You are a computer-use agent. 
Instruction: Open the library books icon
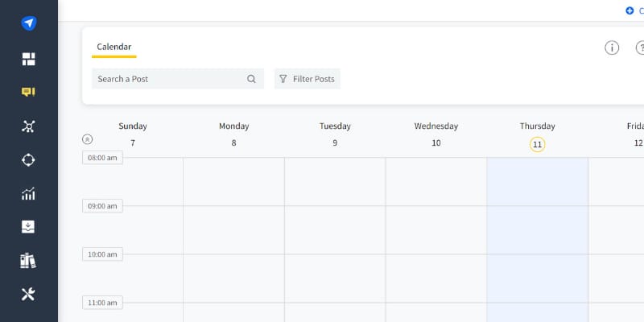click(28, 261)
